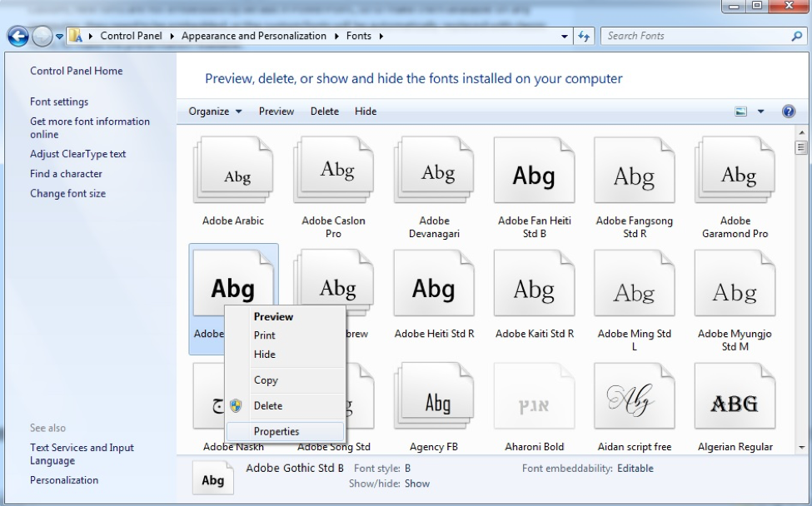Image resolution: width=812 pixels, height=506 pixels.
Task: Open Help via the question mark icon
Action: click(x=788, y=111)
